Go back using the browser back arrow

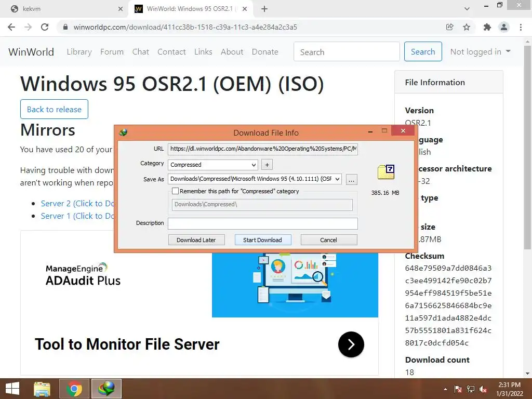pos(11,27)
